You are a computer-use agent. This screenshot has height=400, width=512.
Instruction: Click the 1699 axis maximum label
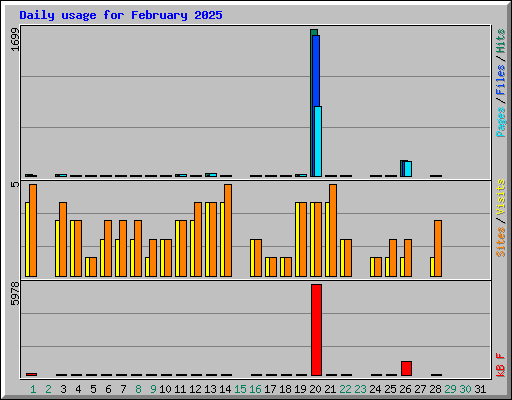pyautogui.click(x=15, y=39)
